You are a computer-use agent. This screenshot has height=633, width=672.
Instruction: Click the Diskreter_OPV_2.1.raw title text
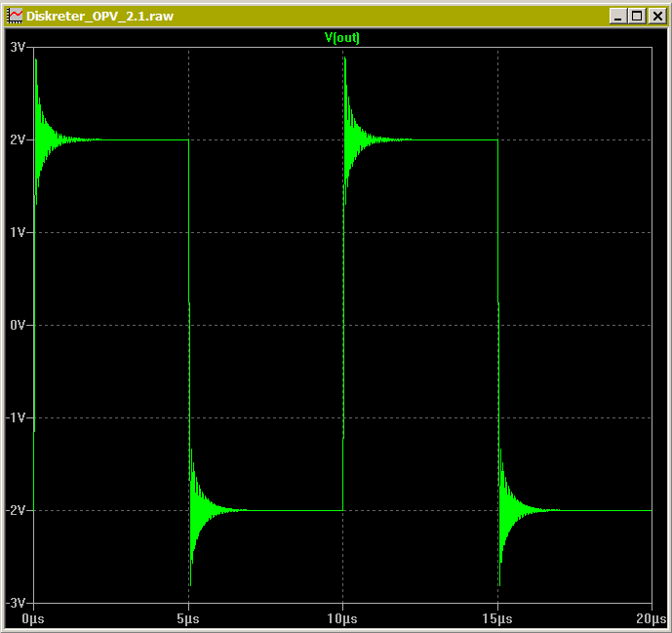(x=99, y=17)
